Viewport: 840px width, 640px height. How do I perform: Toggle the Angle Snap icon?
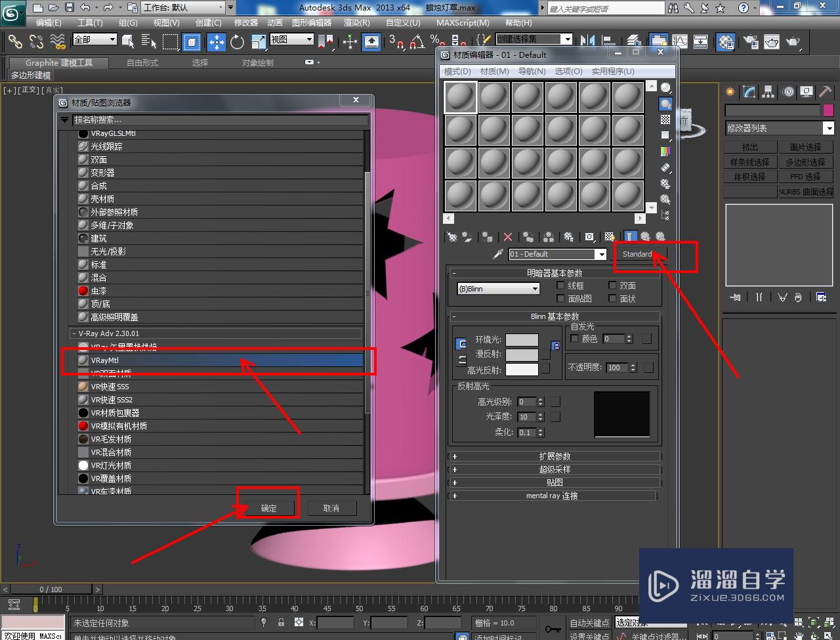point(417,42)
